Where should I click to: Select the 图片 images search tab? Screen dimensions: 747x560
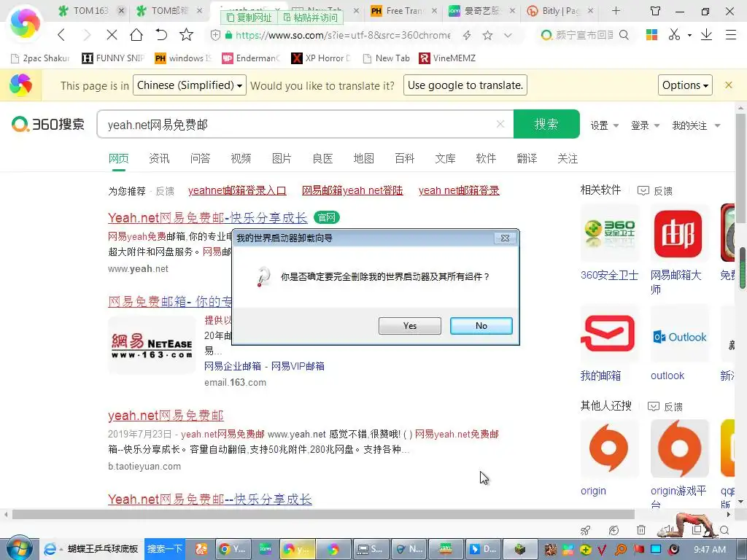point(282,158)
